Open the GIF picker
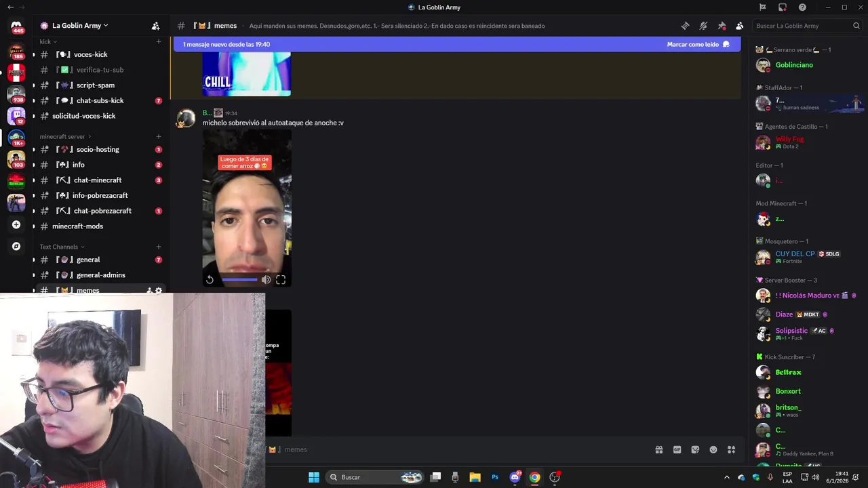This screenshot has height=488, width=868. click(677, 449)
